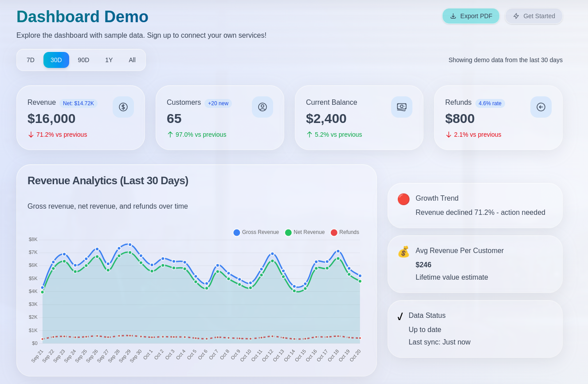Click the return arrow icon on the Refunds card
Image resolution: width=588 pixels, height=384 pixels.
(541, 107)
